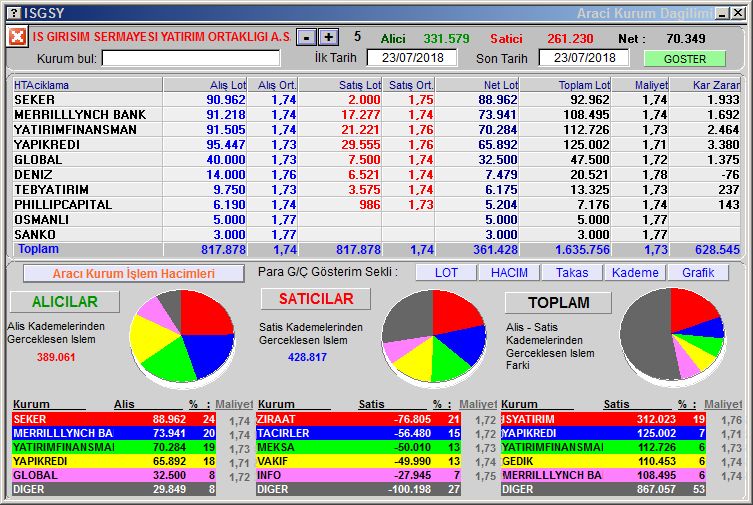Sort by Net Lot column header
The height and width of the screenshot is (505, 753).
coord(477,85)
